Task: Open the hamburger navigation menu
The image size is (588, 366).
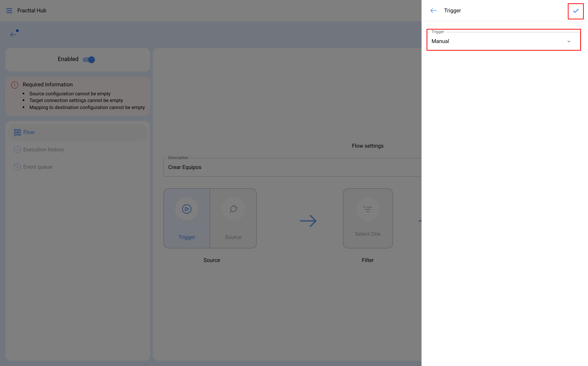Action: pyautogui.click(x=9, y=11)
